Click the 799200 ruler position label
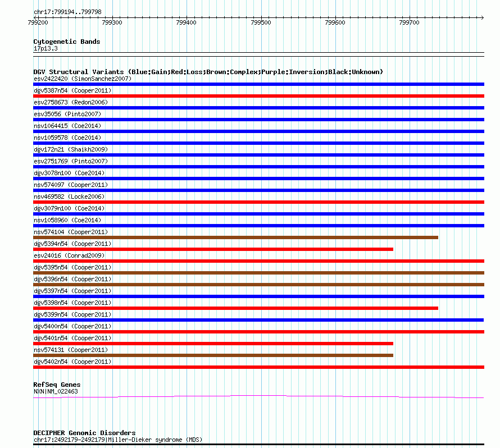 click(x=38, y=22)
